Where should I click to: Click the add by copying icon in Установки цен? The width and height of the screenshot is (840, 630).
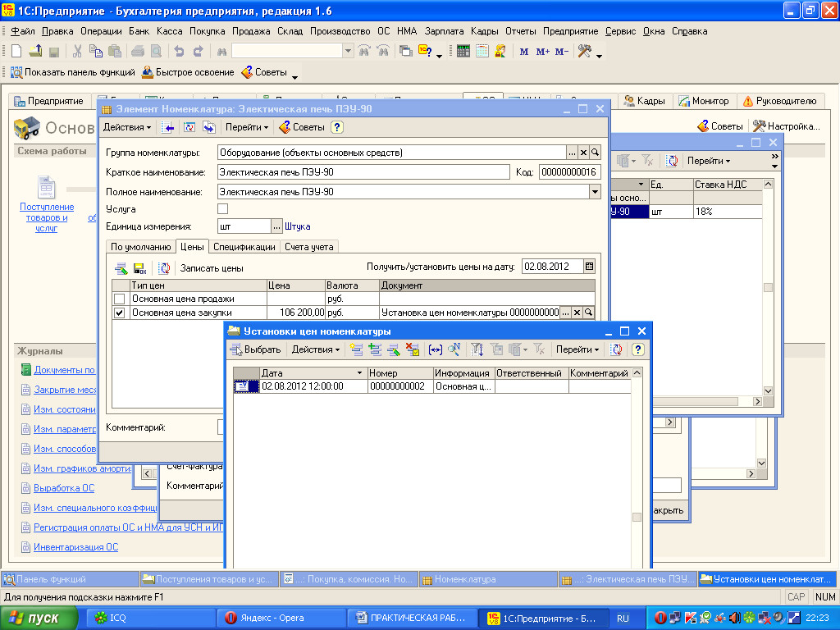pyautogui.click(x=375, y=349)
